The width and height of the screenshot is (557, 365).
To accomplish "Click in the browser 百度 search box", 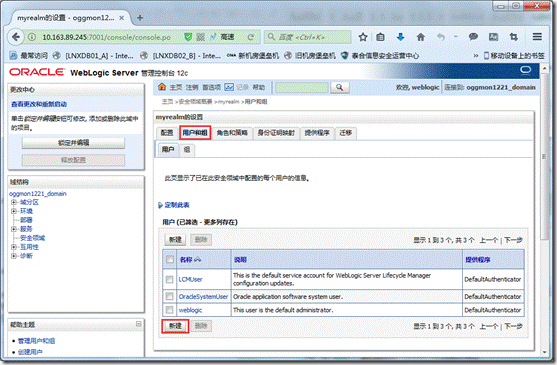I will point(308,37).
